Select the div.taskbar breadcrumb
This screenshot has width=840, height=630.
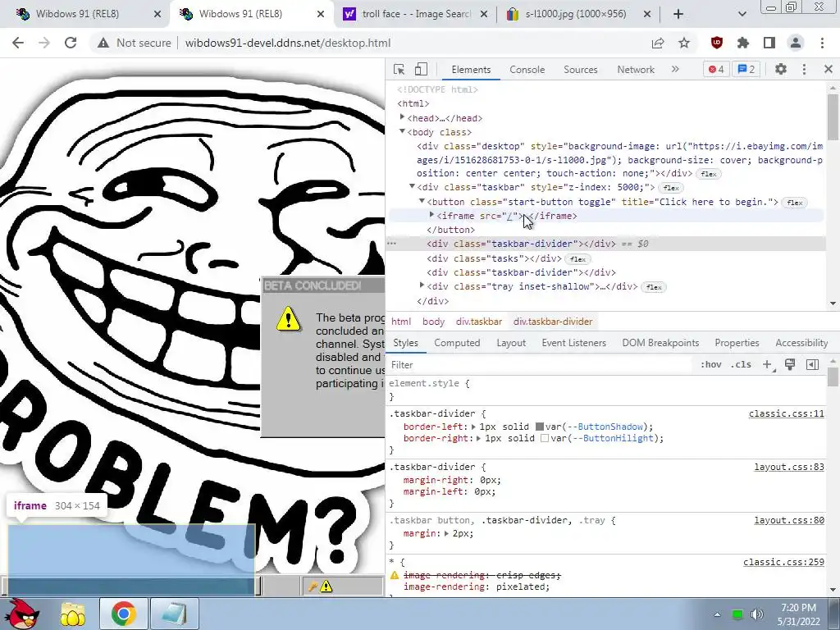click(x=479, y=322)
